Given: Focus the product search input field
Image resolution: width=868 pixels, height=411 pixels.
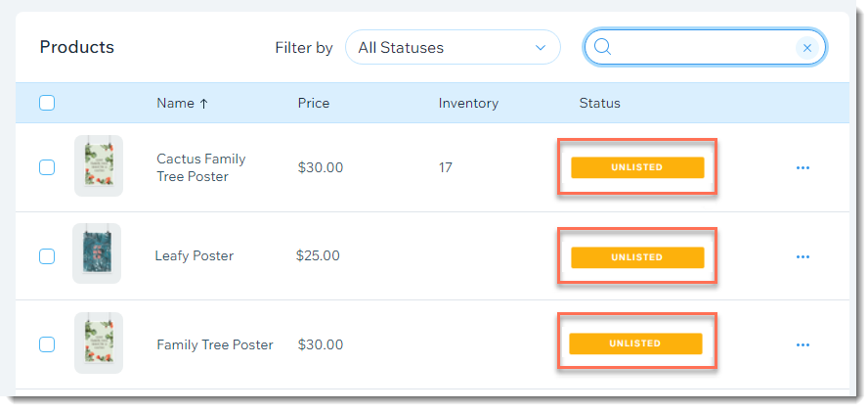Looking at the screenshot, I should pyautogui.click(x=704, y=48).
